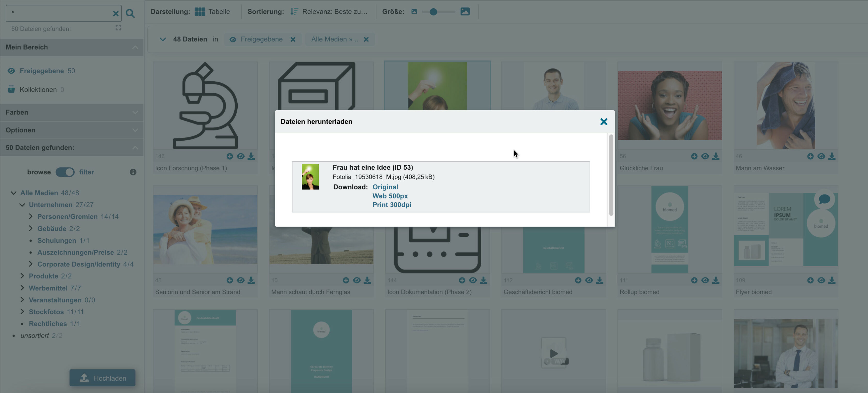Click Frau hat eine Idee thumbnail in dialog
This screenshot has width=868, height=393.
[x=310, y=177]
